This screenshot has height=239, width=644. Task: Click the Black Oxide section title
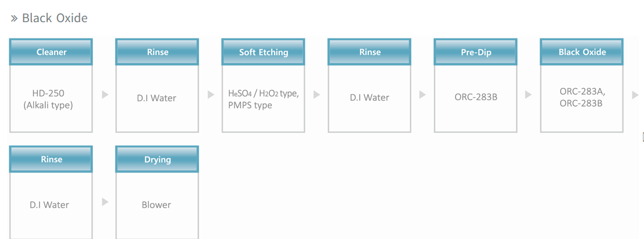(55, 18)
